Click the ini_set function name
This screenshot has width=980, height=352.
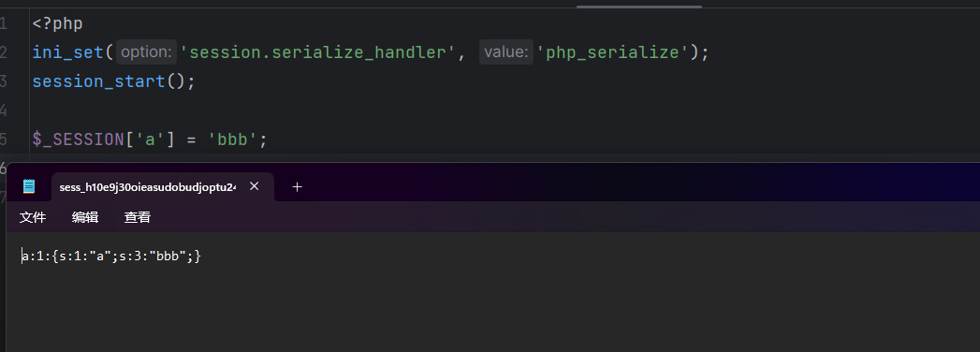(68, 52)
